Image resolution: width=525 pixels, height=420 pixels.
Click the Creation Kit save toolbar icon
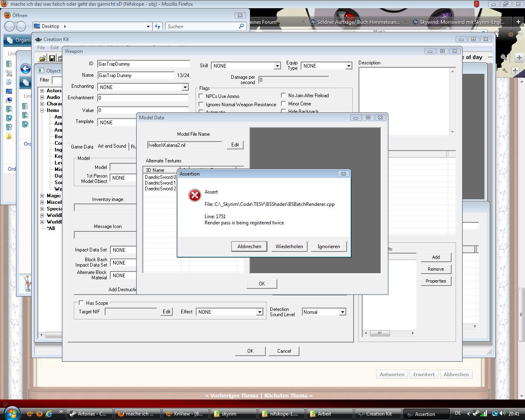tap(52, 58)
